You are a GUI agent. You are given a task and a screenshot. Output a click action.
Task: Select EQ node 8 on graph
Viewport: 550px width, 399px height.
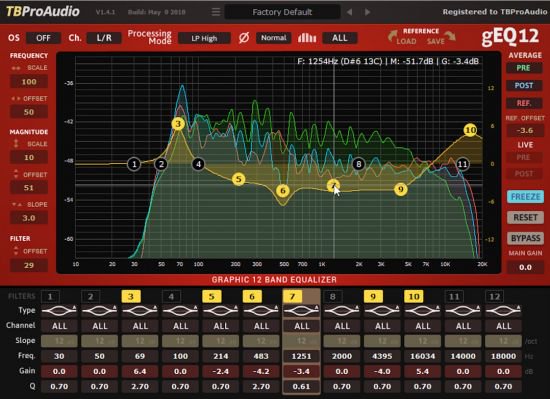click(358, 164)
